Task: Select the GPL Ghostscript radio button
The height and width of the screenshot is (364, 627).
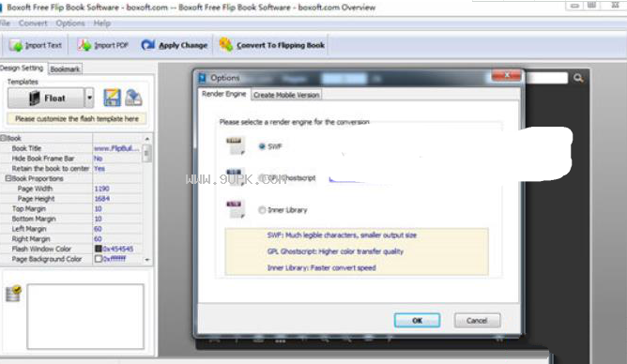Action: click(x=262, y=178)
